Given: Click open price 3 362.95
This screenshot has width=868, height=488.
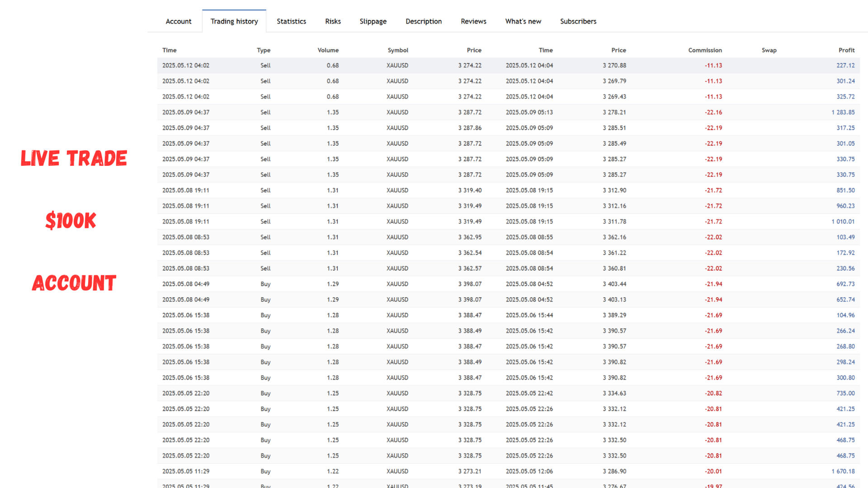Looking at the screenshot, I should click(x=470, y=237).
